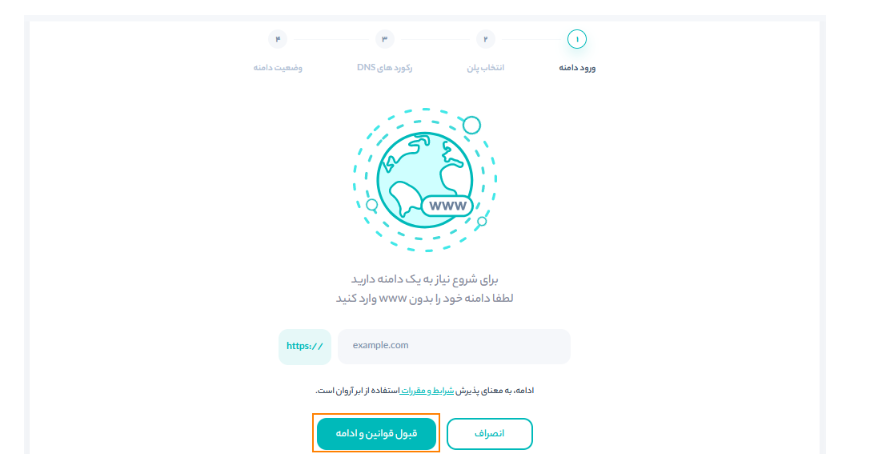887x468 pixels.
Task: Go to the انتخاب پلن step label
Action: click(485, 68)
